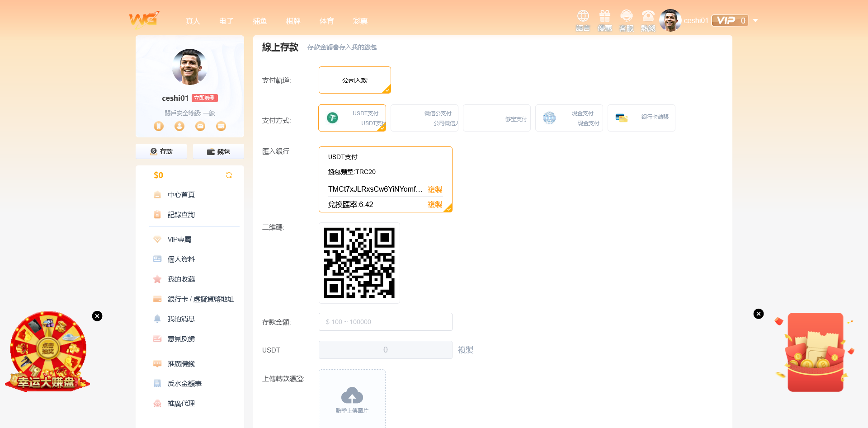
Task: Expand the user account dropdown arrow
Action: tap(755, 20)
